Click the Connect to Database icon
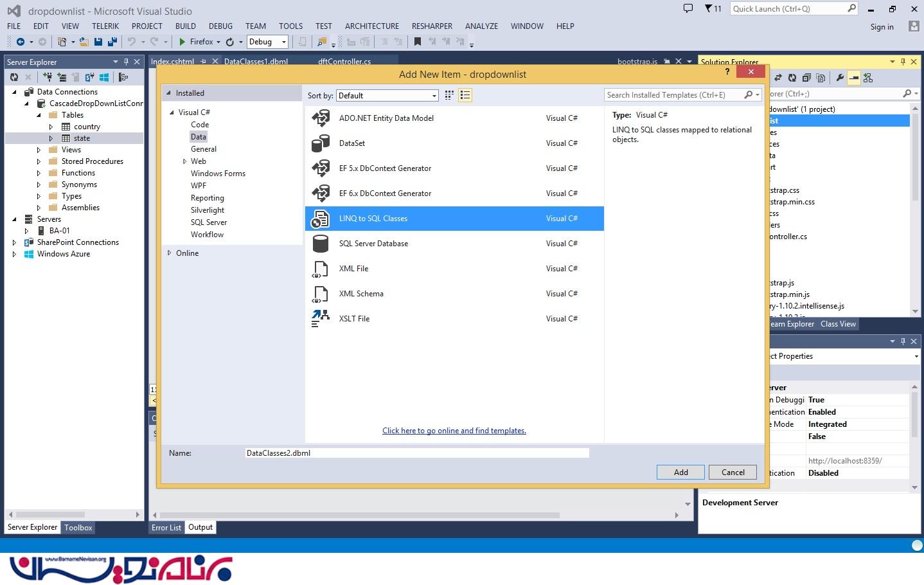This screenshot has width=924, height=585. pyautogui.click(x=48, y=77)
